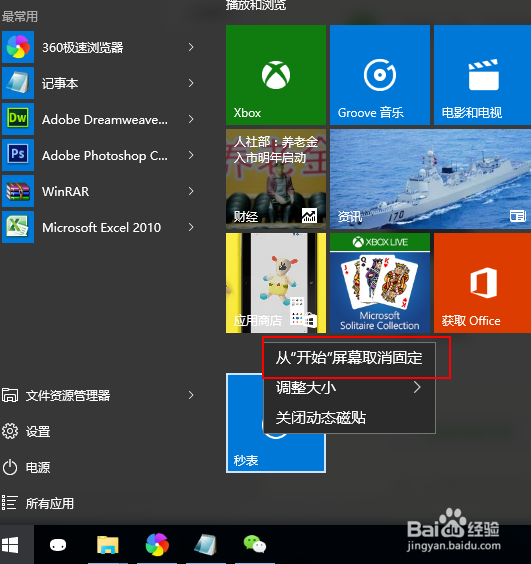The width and height of the screenshot is (531, 564).
Task: Click the WinRAR app name
Action: [65, 191]
